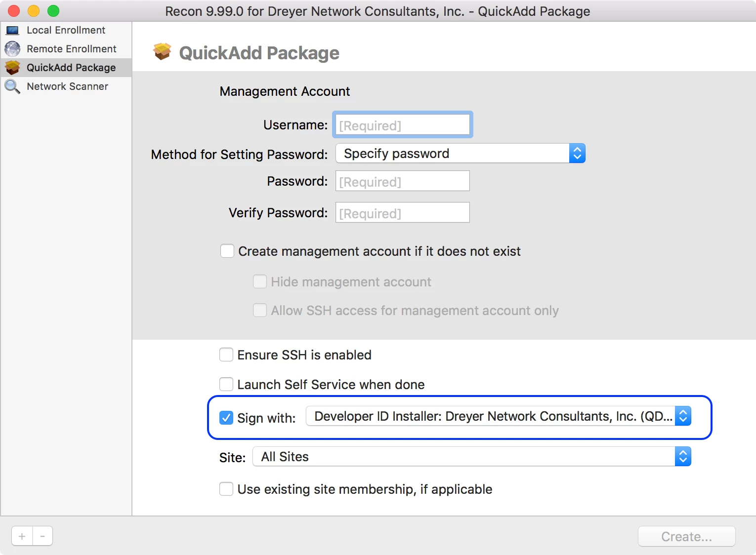
Task: Click the minus button at bottom left
Action: coord(42,536)
